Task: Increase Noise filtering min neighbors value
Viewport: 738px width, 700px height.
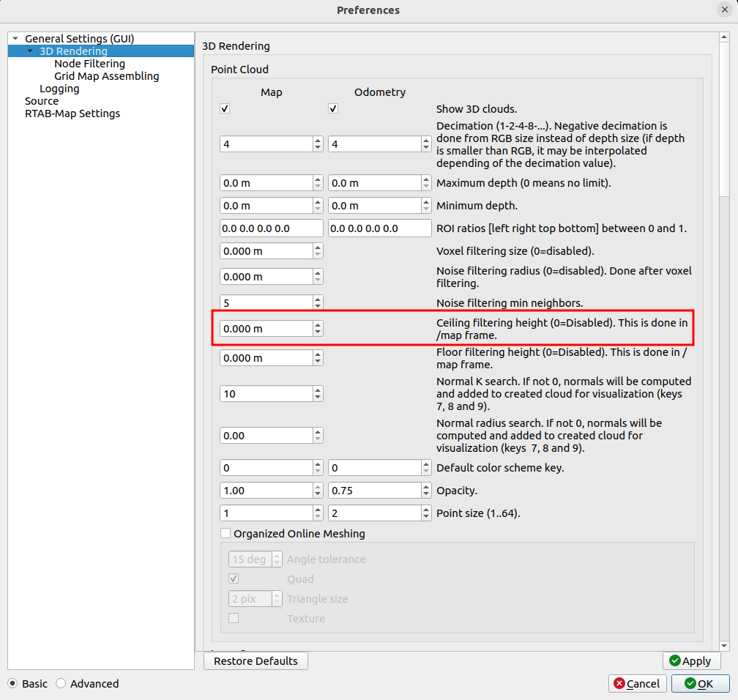Action: click(x=318, y=299)
